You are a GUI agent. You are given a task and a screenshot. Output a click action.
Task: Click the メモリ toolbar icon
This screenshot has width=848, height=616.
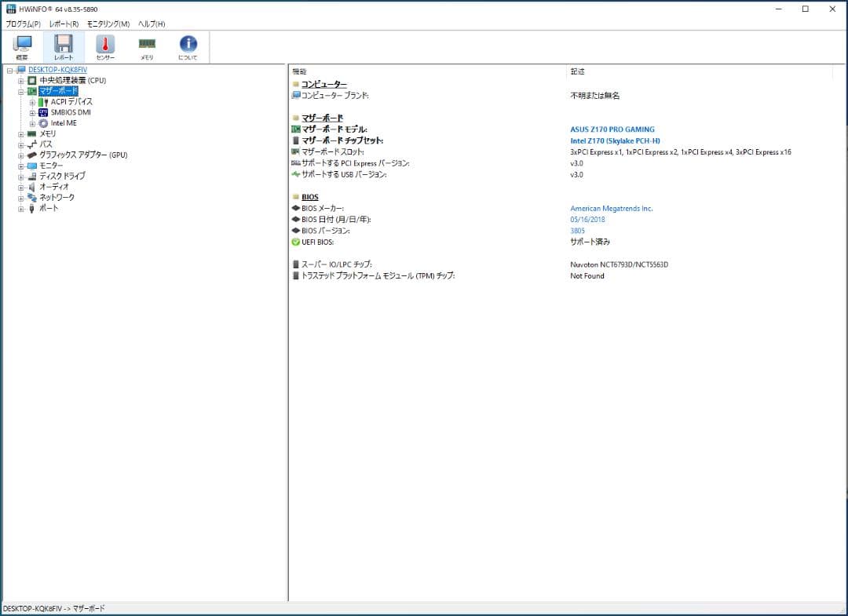point(147,47)
